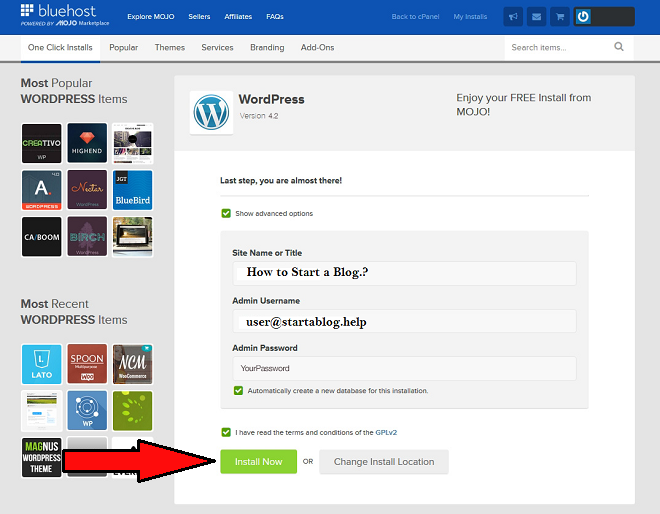The image size is (660, 514).
Task: Click the search magnifier icon
Action: [x=619, y=47]
